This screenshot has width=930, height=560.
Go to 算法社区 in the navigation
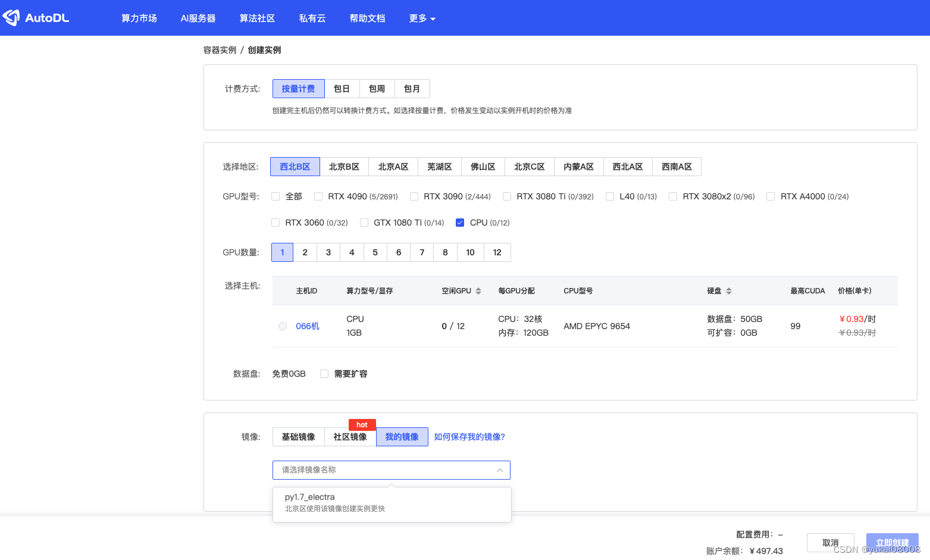(x=257, y=18)
